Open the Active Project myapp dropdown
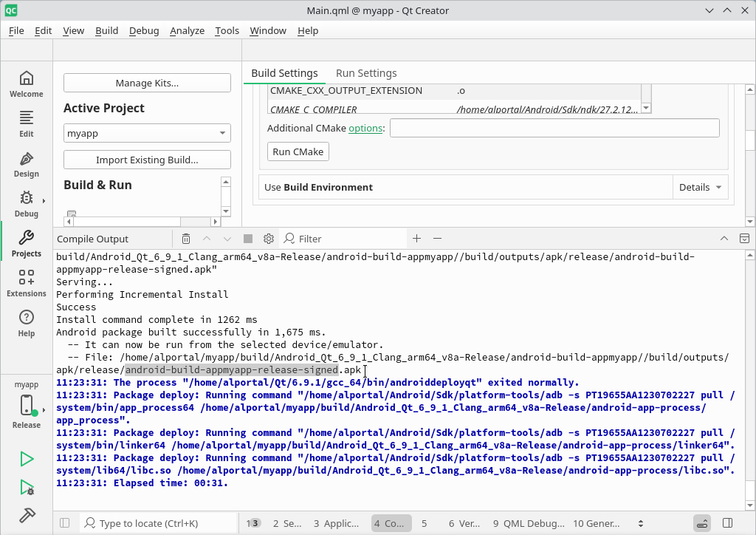This screenshot has height=535, width=756. 147,133
